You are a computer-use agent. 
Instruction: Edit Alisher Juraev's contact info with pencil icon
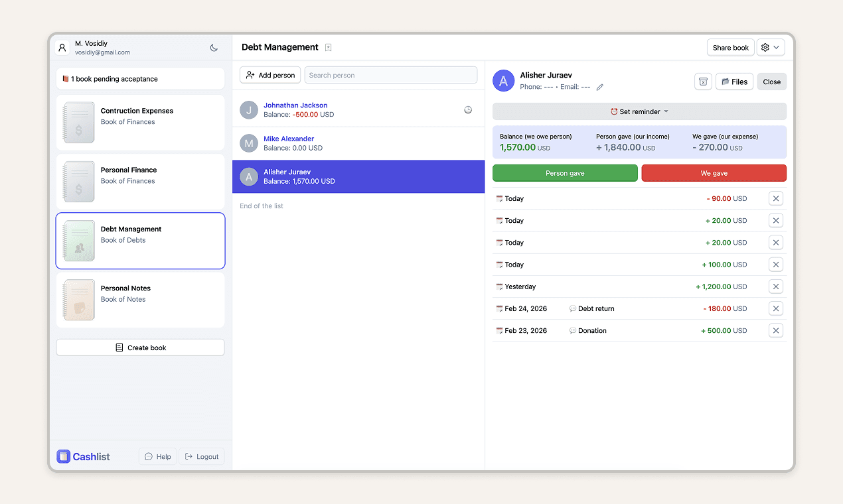click(600, 86)
